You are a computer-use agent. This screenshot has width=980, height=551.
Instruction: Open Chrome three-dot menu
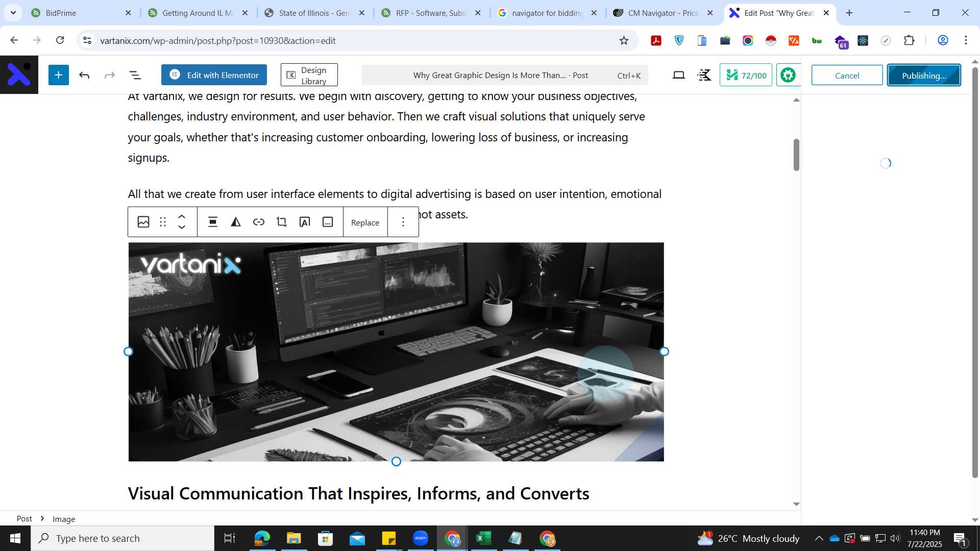pos(966,40)
